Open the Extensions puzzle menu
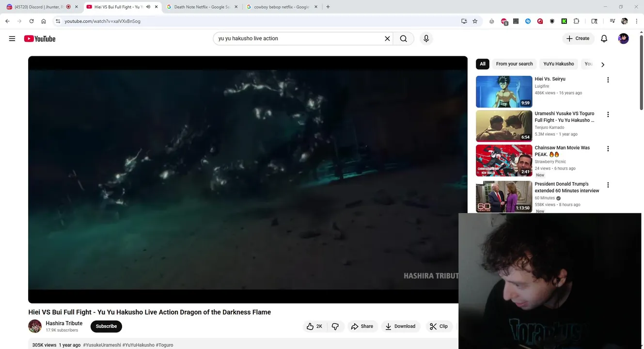The width and height of the screenshot is (644, 349). coord(576,21)
